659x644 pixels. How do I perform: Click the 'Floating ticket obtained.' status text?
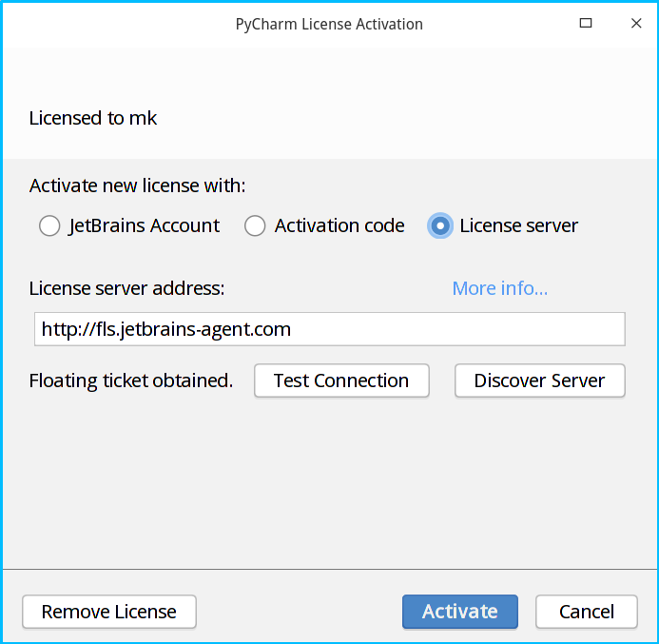pyautogui.click(x=131, y=381)
